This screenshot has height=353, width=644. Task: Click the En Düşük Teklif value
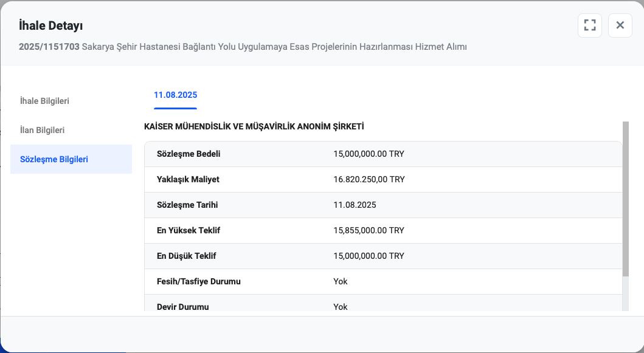369,256
